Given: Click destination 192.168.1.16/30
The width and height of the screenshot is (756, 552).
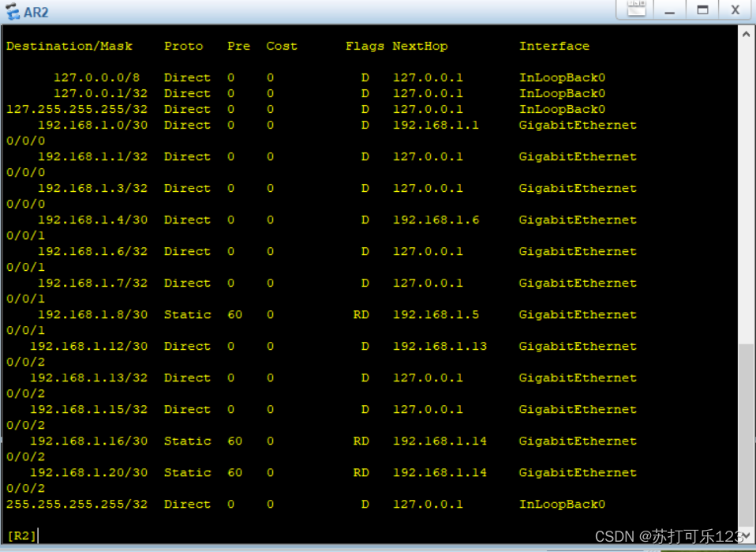Looking at the screenshot, I should click(x=88, y=441).
